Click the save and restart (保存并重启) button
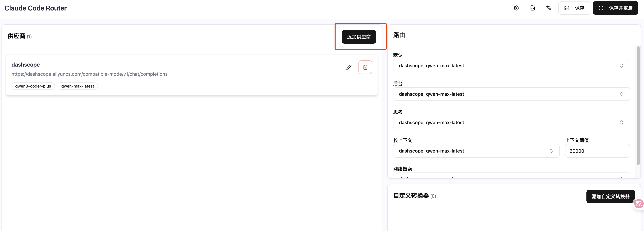 (615, 8)
